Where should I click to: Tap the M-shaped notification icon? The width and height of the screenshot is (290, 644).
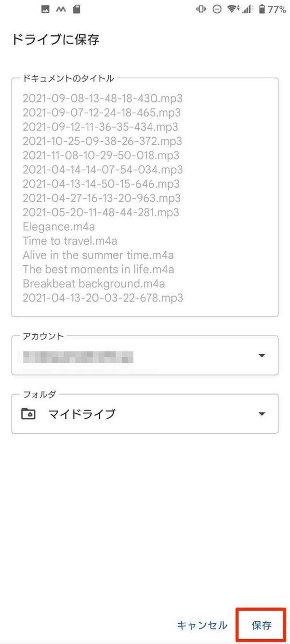[61, 9]
